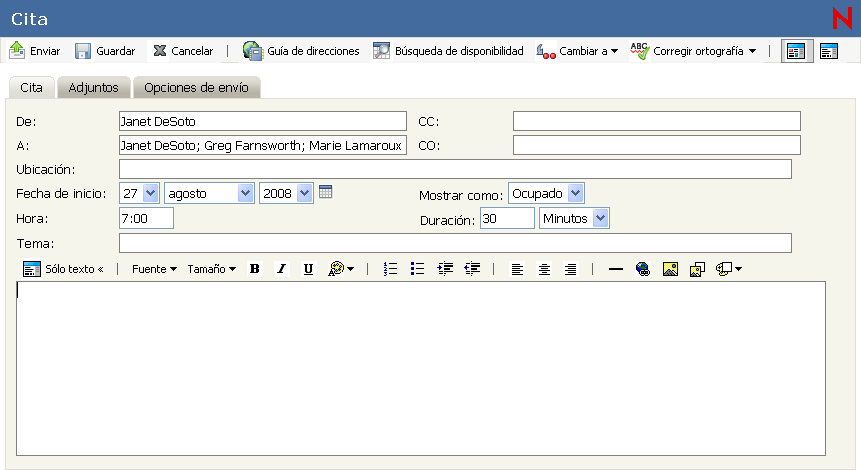Open Guía de direcciones address book

[301, 51]
